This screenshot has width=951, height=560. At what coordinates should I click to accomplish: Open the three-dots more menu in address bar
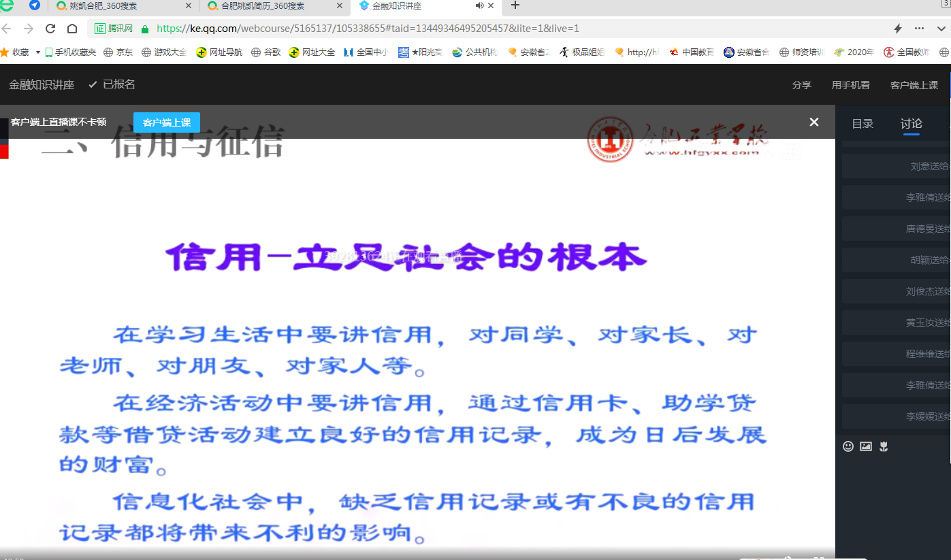click(920, 29)
